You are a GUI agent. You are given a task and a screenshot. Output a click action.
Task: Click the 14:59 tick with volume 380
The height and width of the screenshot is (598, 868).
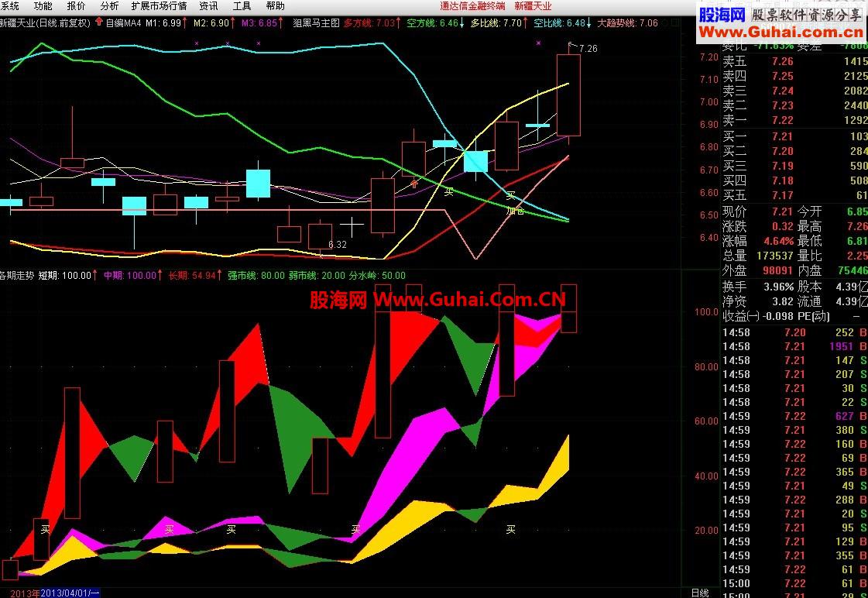point(794,430)
